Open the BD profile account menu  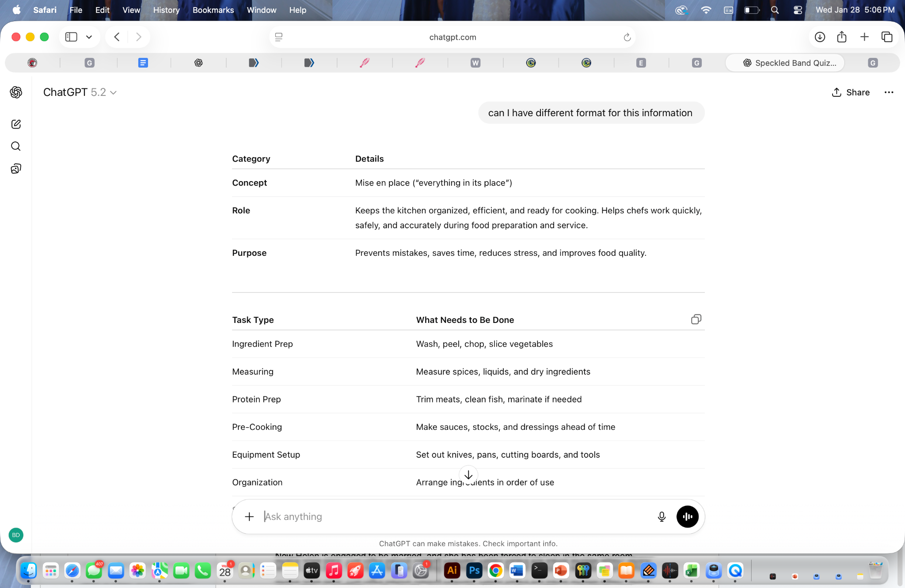pyautogui.click(x=16, y=535)
